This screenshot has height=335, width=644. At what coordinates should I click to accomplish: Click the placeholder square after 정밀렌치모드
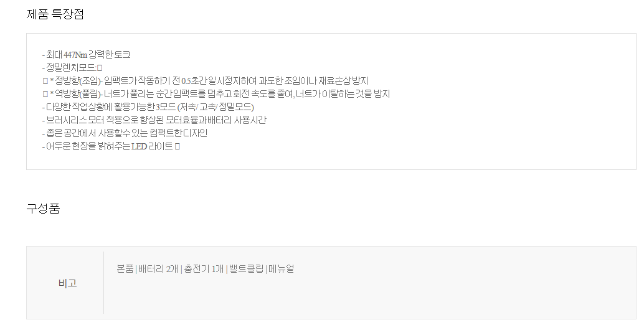[100, 68]
